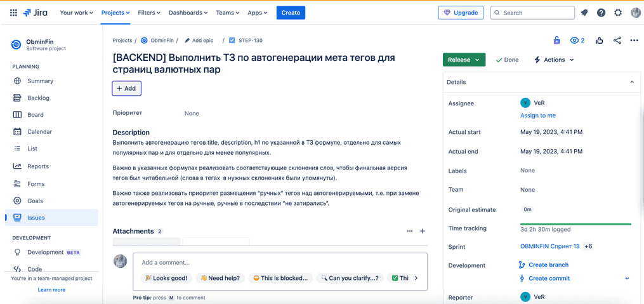Open the help question mark icon
This screenshot has height=304, width=644.
(x=601, y=13)
